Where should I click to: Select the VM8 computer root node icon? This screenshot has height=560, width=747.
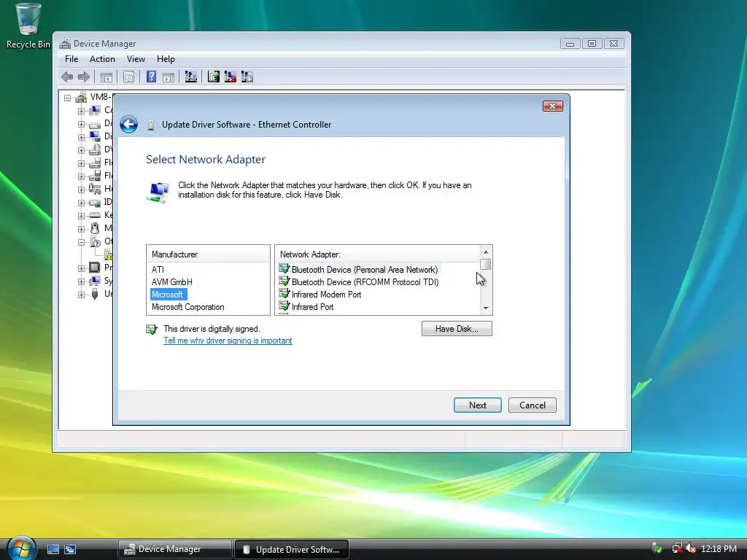click(82, 97)
